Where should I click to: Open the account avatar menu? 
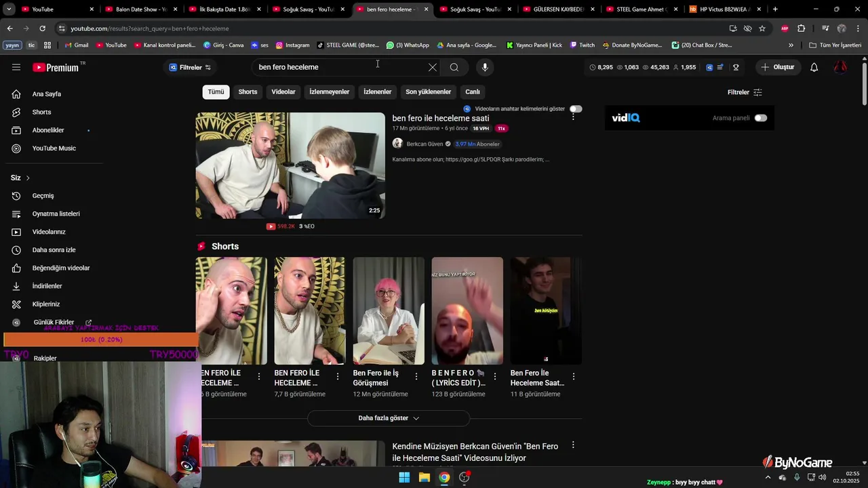click(x=840, y=67)
